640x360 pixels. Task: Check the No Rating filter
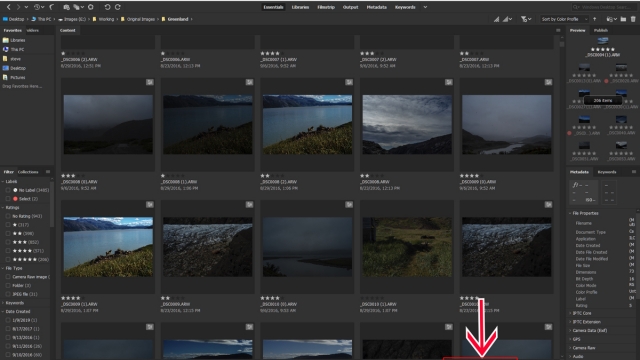(8, 216)
